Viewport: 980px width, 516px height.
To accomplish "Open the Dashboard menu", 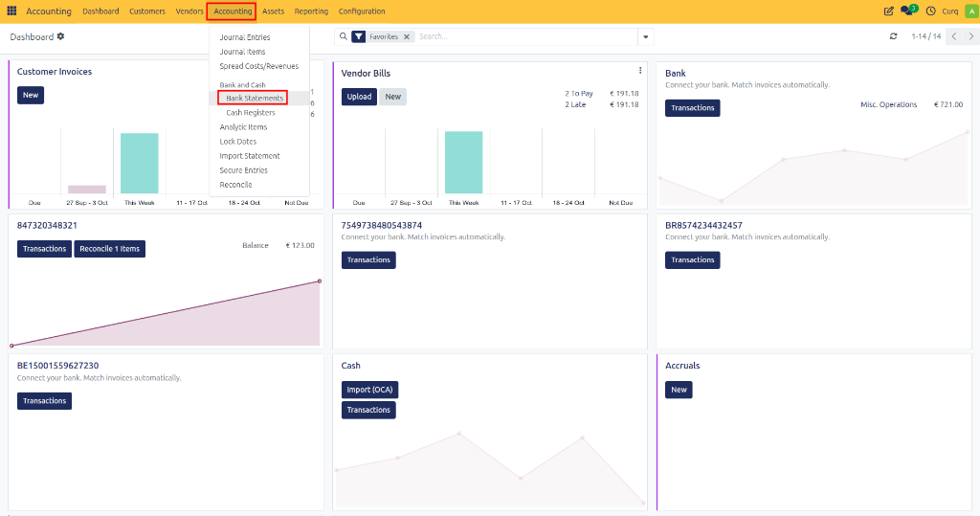I will 100,11.
